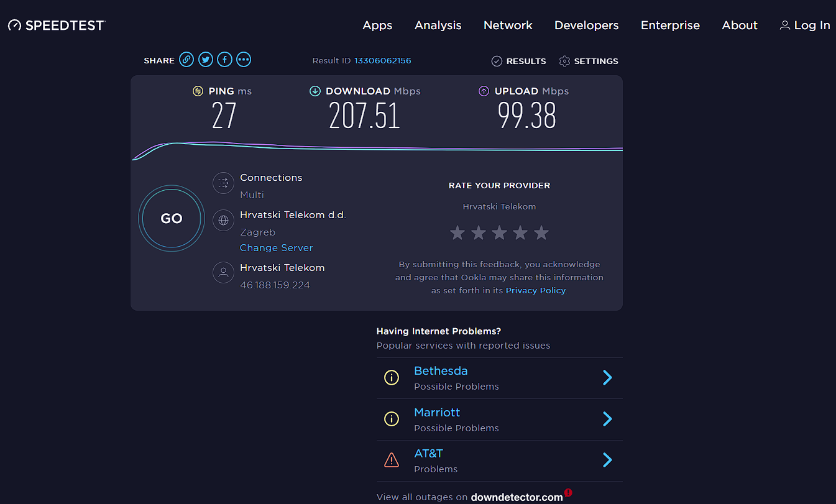Image resolution: width=836 pixels, height=504 pixels.
Task: Click the Log In person icon
Action: [x=785, y=25]
